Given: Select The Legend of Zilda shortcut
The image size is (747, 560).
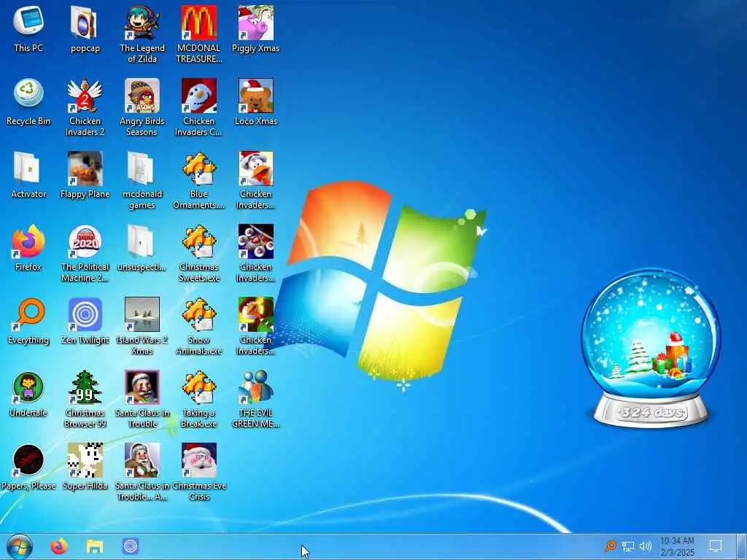Looking at the screenshot, I should [x=142, y=34].
